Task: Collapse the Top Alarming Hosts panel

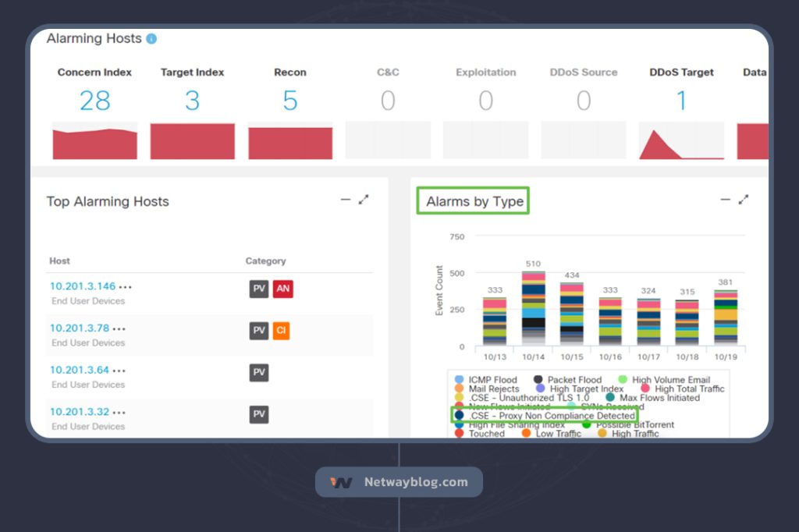Action: click(346, 200)
